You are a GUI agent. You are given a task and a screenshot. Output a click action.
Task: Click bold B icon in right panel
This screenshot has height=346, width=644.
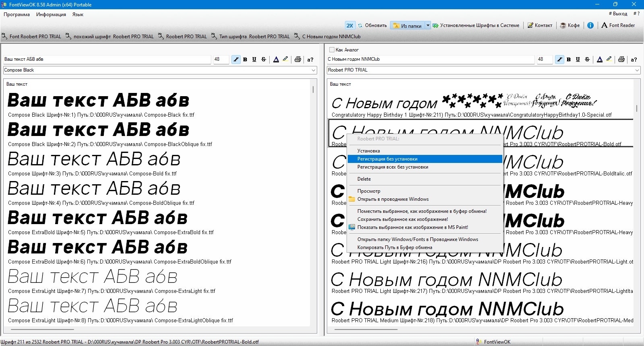pos(569,60)
